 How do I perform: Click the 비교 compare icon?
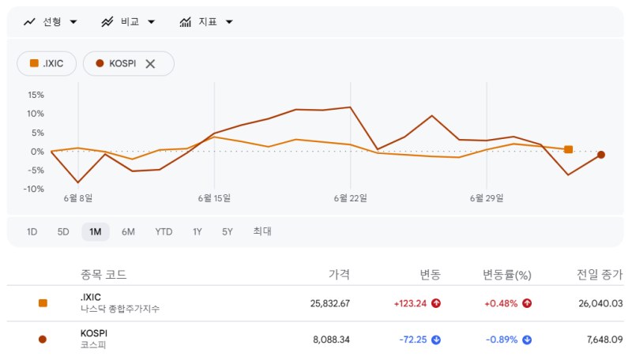(x=107, y=22)
